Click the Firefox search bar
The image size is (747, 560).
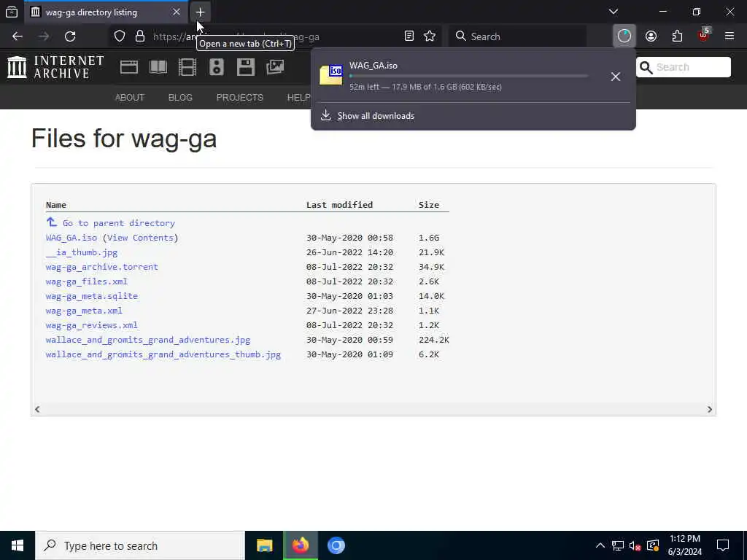pyautogui.click(x=517, y=36)
